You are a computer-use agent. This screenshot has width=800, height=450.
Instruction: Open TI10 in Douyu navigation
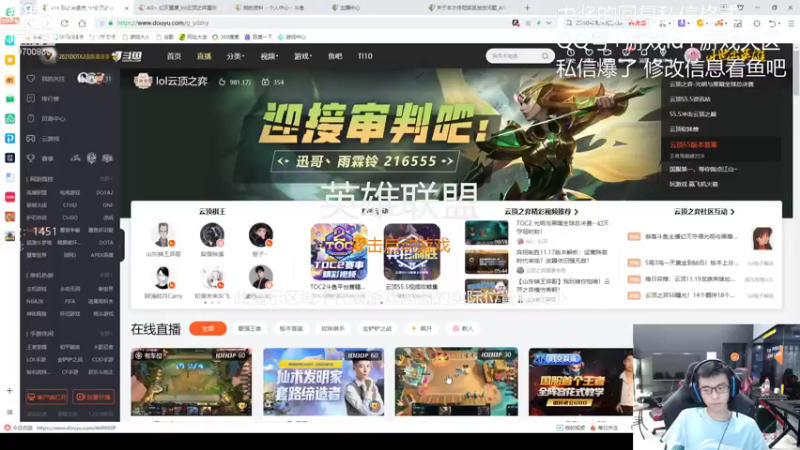365,56
